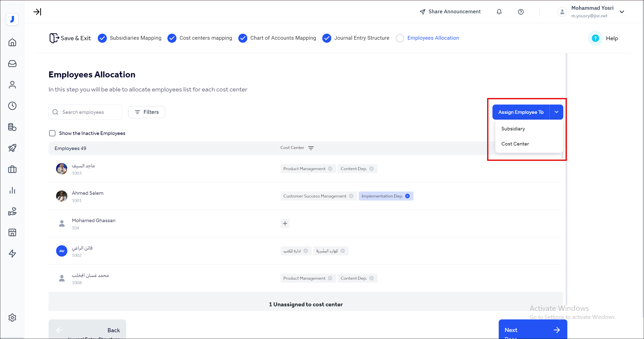This screenshot has height=339, width=644.
Task: Open the Payroll coins icon in sidebar
Action: (12, 127)
